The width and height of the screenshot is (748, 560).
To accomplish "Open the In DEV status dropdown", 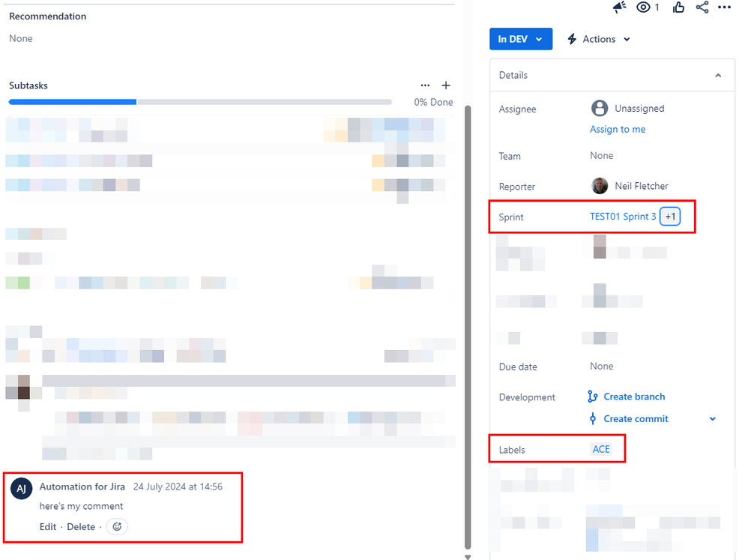I will pyautogui.click(x=520, y=39).
